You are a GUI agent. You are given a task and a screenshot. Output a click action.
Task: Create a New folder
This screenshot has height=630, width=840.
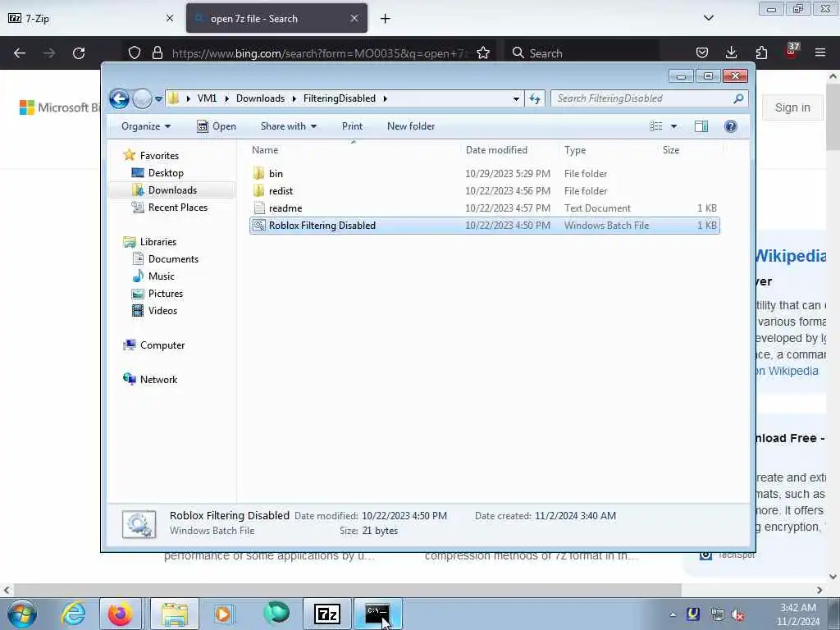point(411,126)
